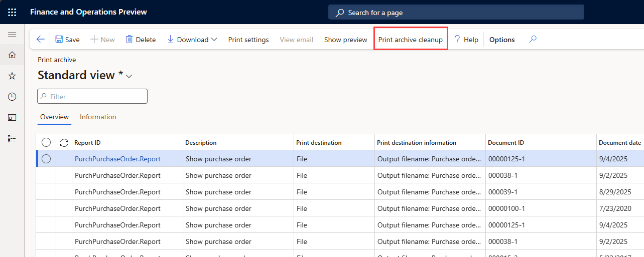
Task: Select the first row's radio circle
Action: click(46, 159)
